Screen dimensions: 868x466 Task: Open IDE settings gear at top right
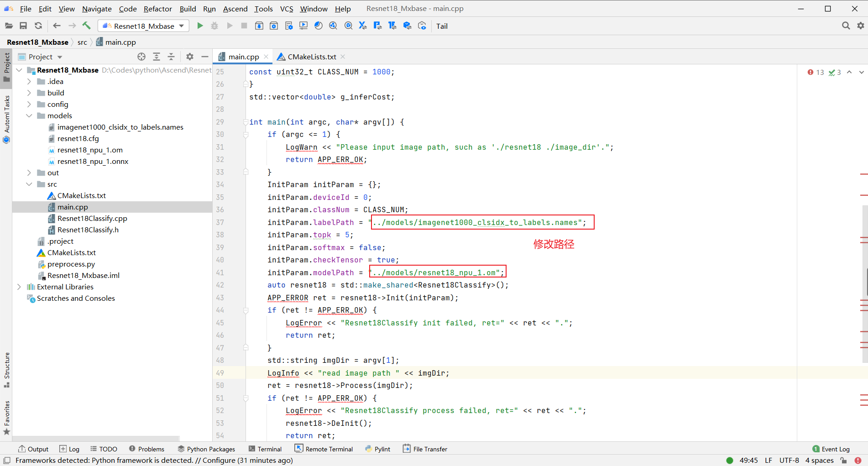coord(861,26)
